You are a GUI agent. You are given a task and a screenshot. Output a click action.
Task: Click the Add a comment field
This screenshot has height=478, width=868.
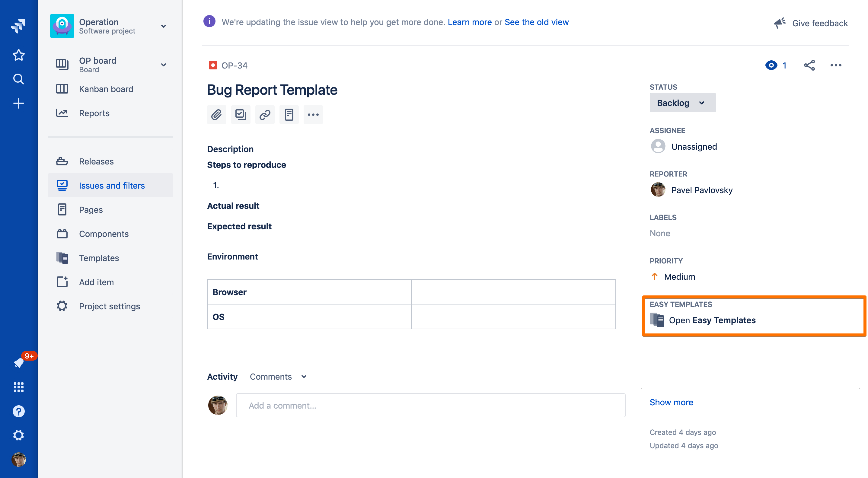pyautogui.click(x=430, y=406)
